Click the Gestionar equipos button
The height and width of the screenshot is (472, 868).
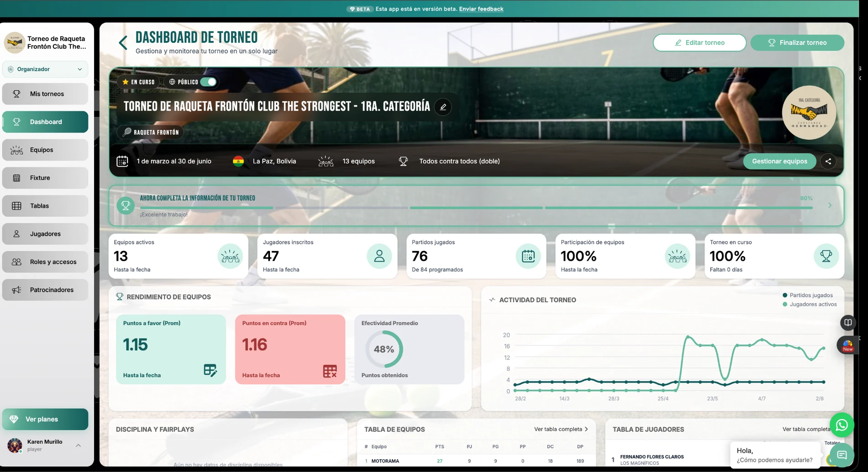779,161
